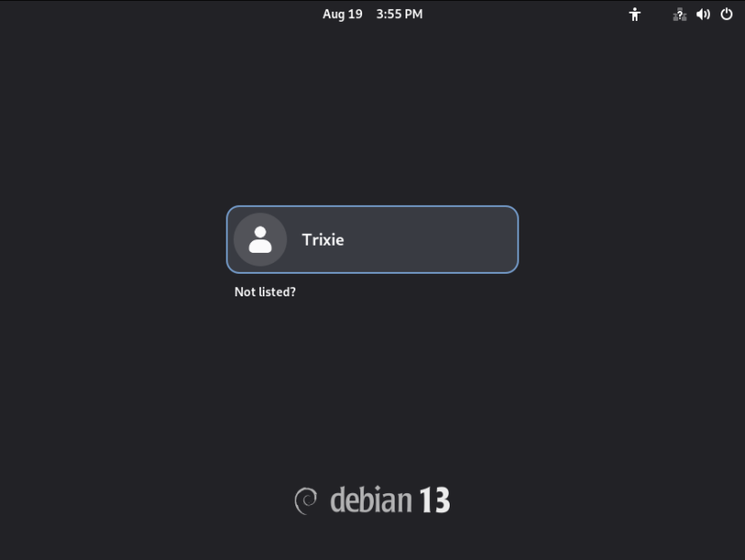The width and height of the screenshot is (745, 560).
Task: Select the Trixie user name label
Action: click(x=323, y=239)
